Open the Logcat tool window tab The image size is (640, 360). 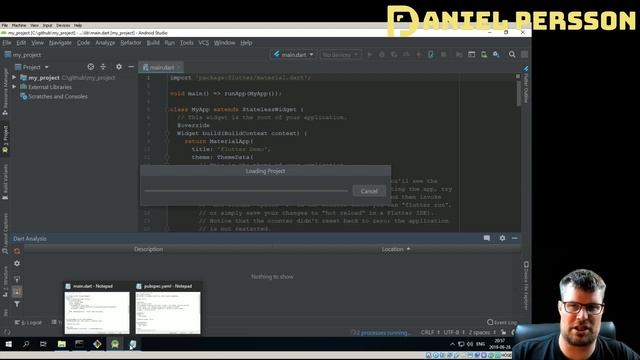29,322
